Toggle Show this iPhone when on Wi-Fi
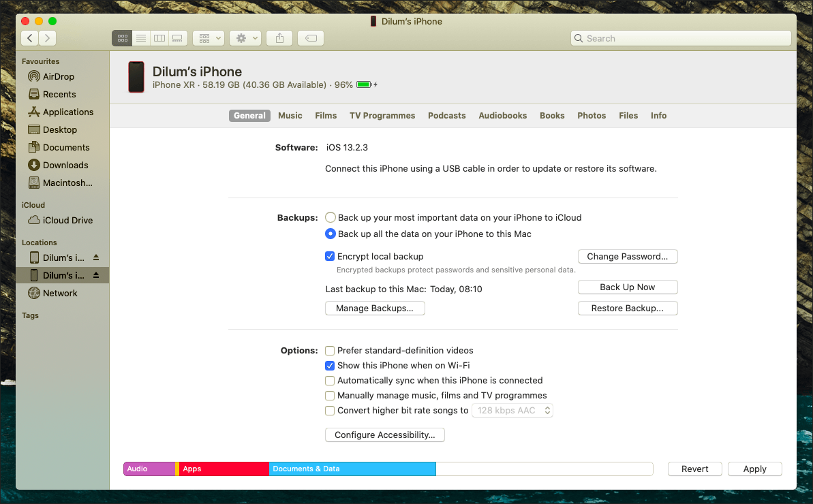The image size is (813, 504). click(330, 366)
